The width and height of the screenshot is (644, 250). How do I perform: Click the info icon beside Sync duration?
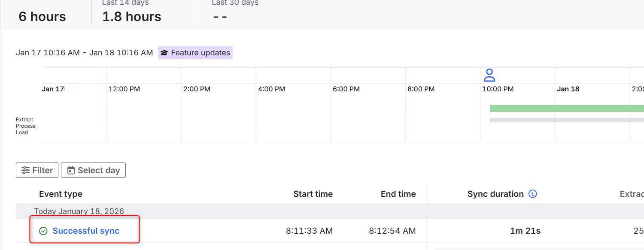coord(533,194)
